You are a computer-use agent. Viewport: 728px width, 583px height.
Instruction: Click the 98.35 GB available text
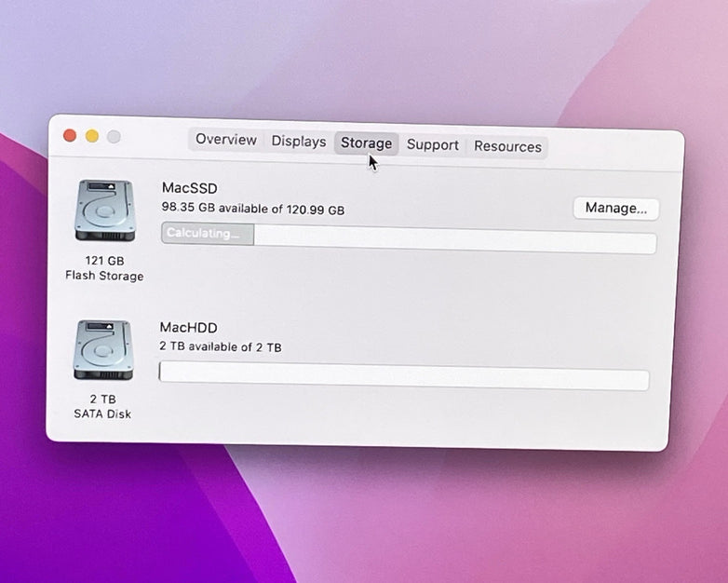252,210
